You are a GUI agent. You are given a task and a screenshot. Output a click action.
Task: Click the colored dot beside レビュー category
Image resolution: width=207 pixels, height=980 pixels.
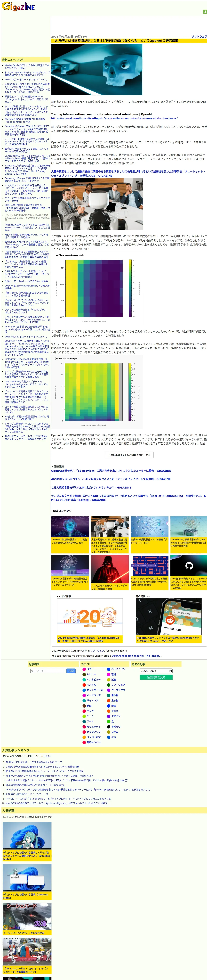(84, 675)
